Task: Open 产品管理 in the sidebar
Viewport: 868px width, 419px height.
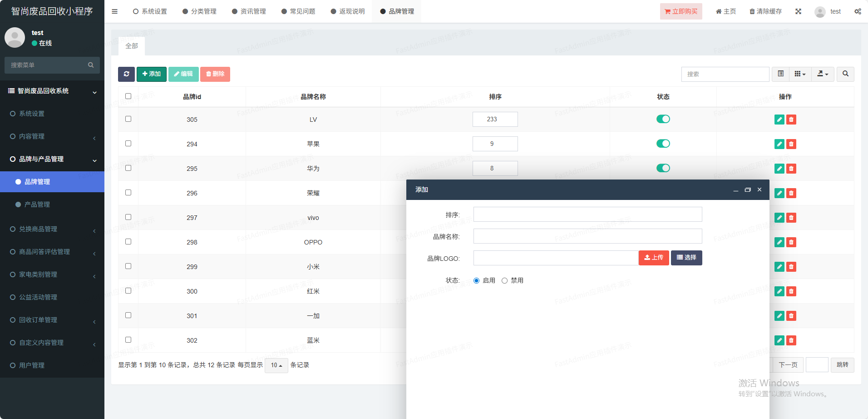Action: pyautogui.click(x=37, y=205)
